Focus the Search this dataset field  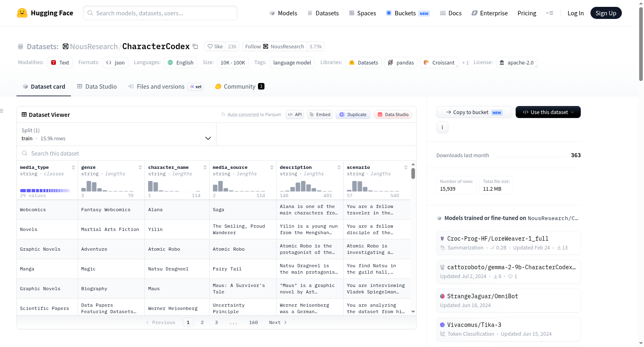click(217, 153)
